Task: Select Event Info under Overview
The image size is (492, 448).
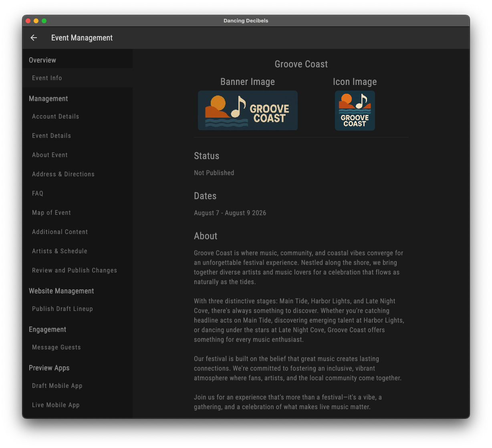Action: point(47,78)
